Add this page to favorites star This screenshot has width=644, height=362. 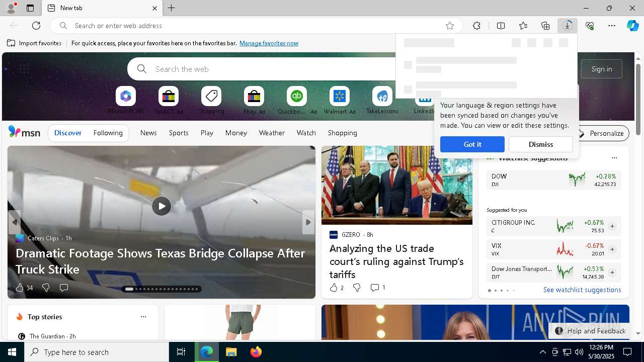coord(450,26)
